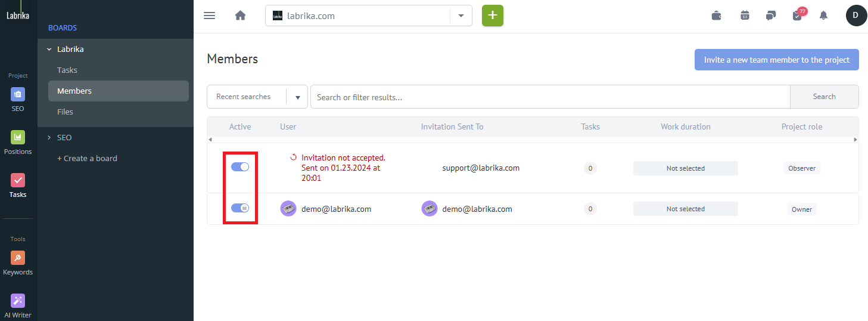Viewport: 868px width, 321px height.
Task: Open the chat messages icon
Action: tap(771, 16)
